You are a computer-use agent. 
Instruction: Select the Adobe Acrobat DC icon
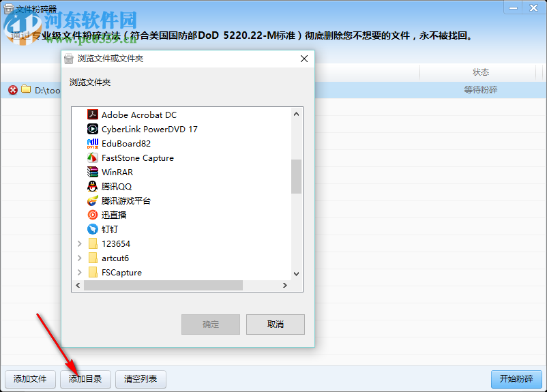(x=93, y=115)
